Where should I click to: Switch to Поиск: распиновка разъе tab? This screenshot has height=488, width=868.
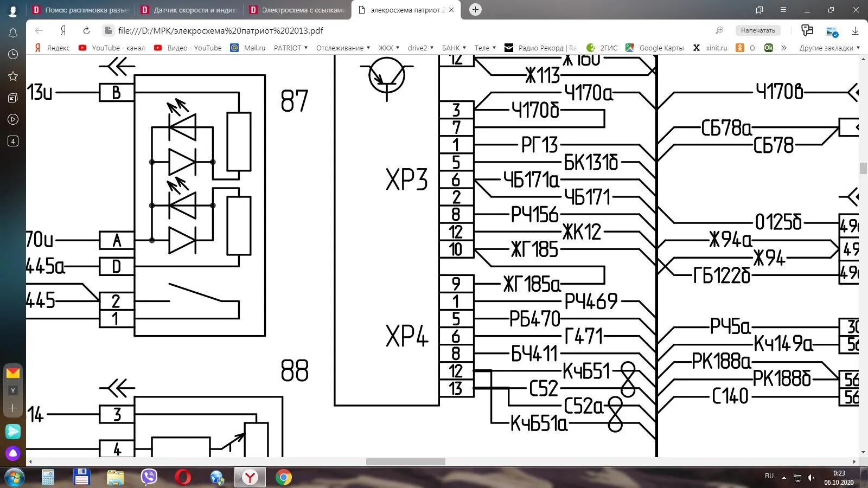click(x=80, y=10)
